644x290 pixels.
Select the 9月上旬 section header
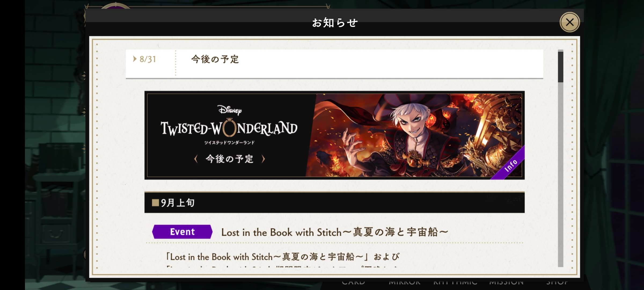click(334, 202)
